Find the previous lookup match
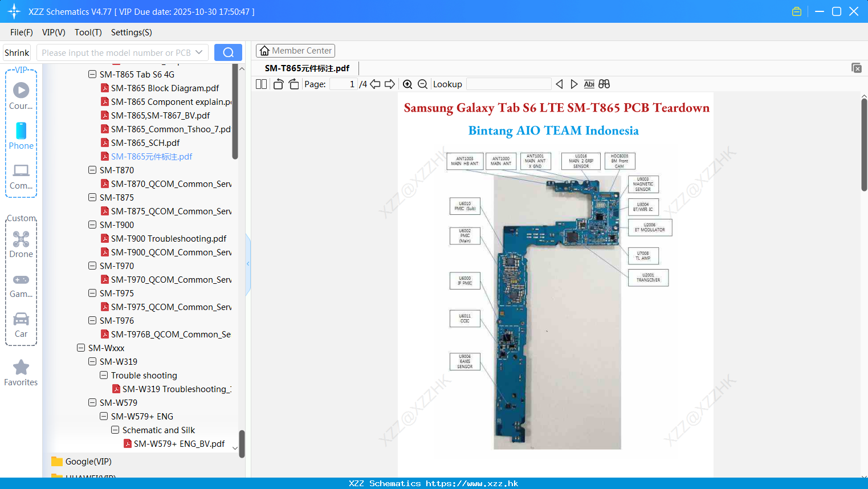This screenshot has width=868, height=489. pyautogui.click(x=559, y=84)
